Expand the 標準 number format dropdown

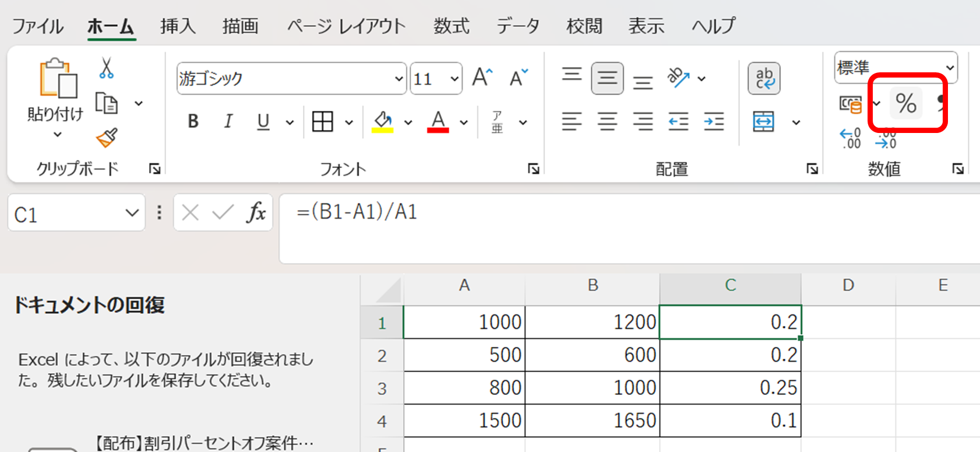click(950, 68)
